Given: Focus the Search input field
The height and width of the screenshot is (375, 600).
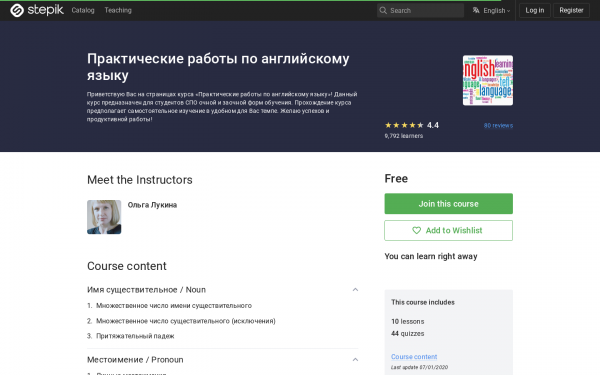Looking at the screenshot, I should 421,10.
